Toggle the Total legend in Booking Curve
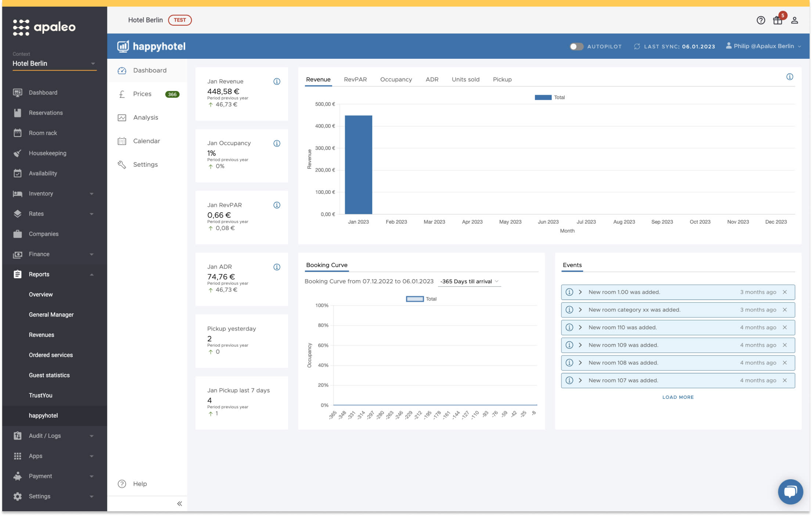The width and height of the screenshot is (812, 516). point(421,299)
